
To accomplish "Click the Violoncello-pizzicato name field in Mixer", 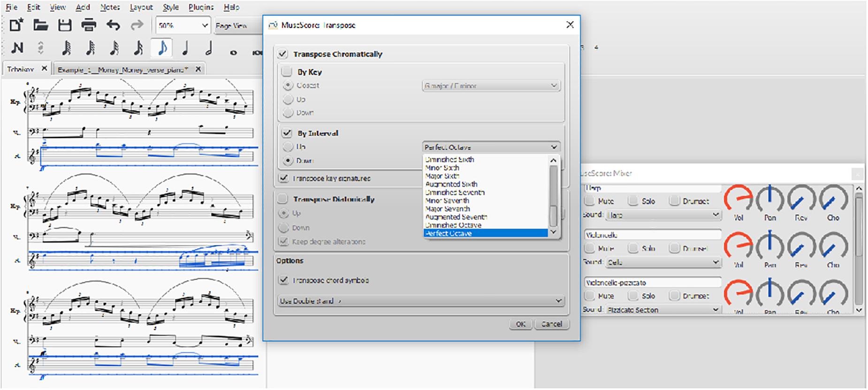I will tap(652, 283).
